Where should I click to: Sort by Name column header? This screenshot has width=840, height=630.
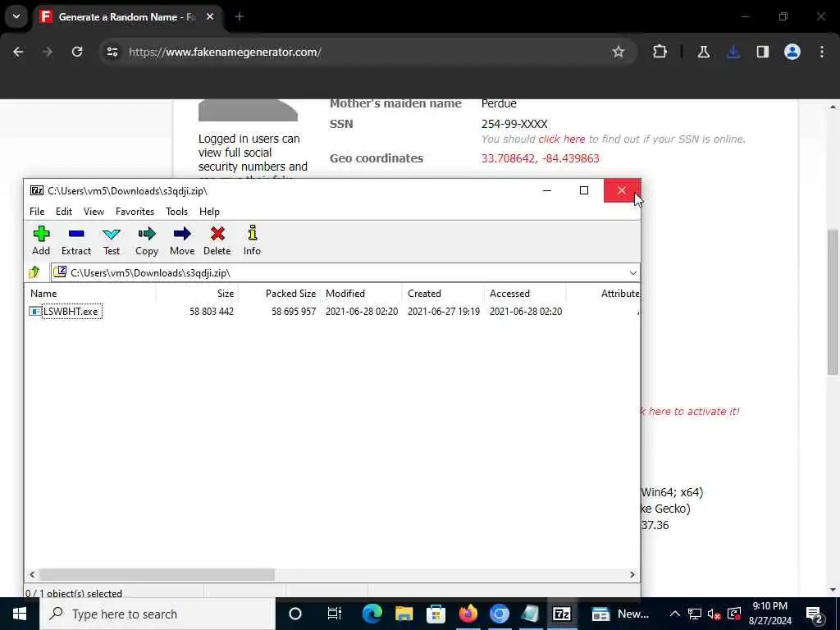(90, 294)
